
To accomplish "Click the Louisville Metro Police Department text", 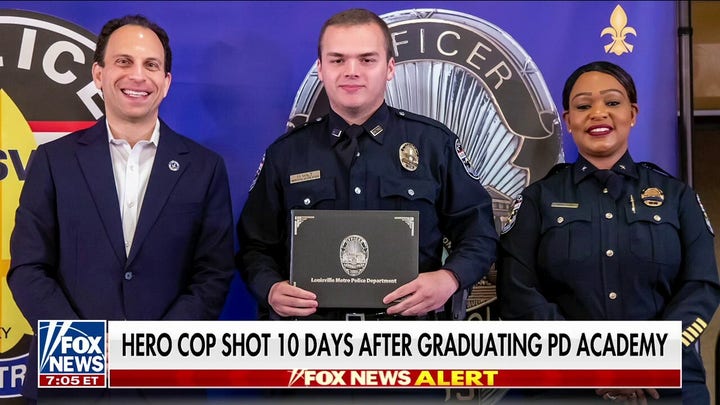I will 354,281.
